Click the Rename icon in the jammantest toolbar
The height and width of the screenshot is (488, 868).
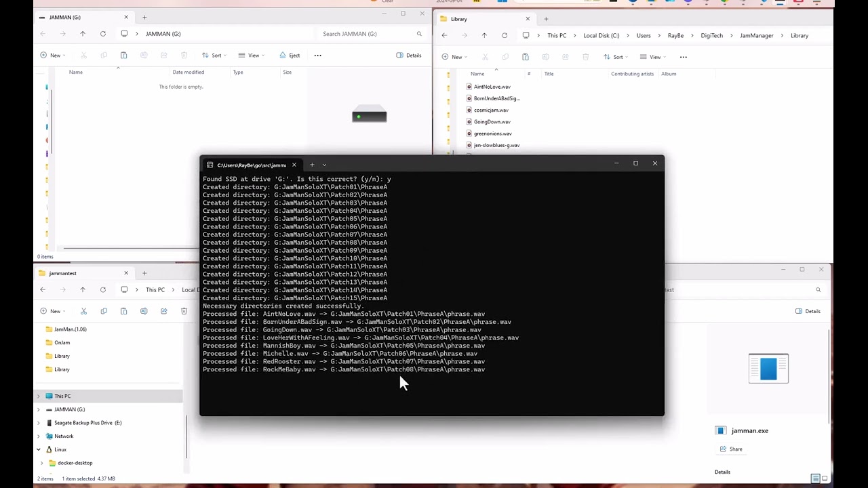[x=144, y=311]
